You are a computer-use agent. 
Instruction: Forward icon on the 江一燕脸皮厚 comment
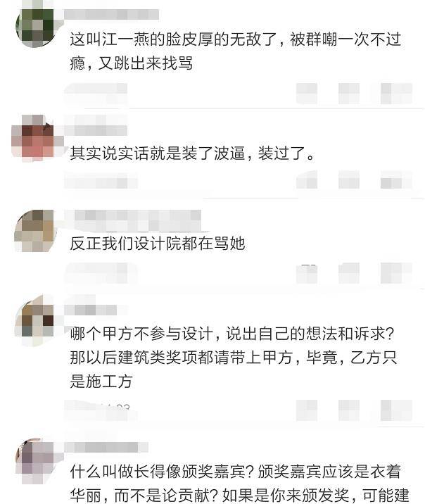pos(307,93)
